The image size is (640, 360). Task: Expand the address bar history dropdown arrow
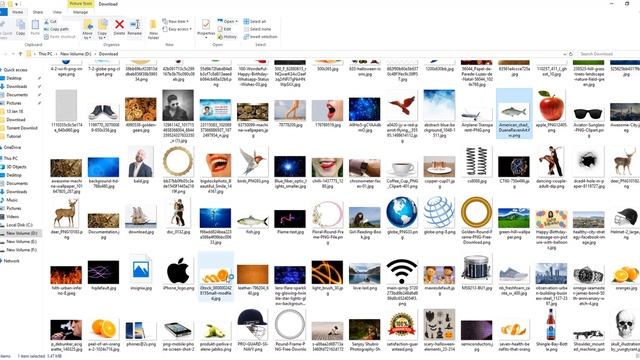tap(564, 54)
